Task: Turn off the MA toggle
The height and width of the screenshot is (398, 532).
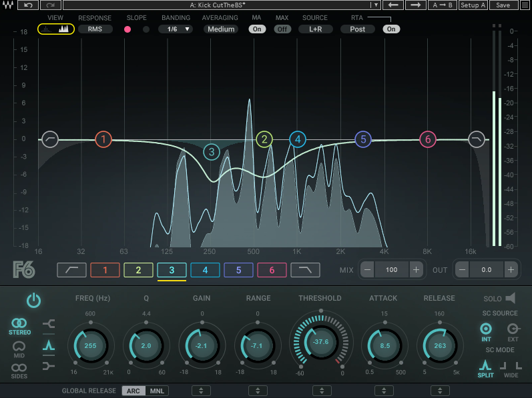Action: (x=257, y=29)
